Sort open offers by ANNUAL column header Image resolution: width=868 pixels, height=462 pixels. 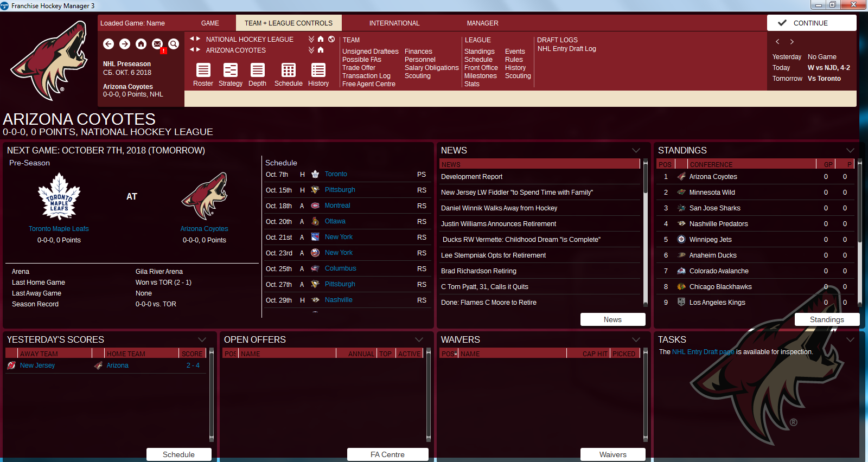pyautogui.click(x=356, y=354)
